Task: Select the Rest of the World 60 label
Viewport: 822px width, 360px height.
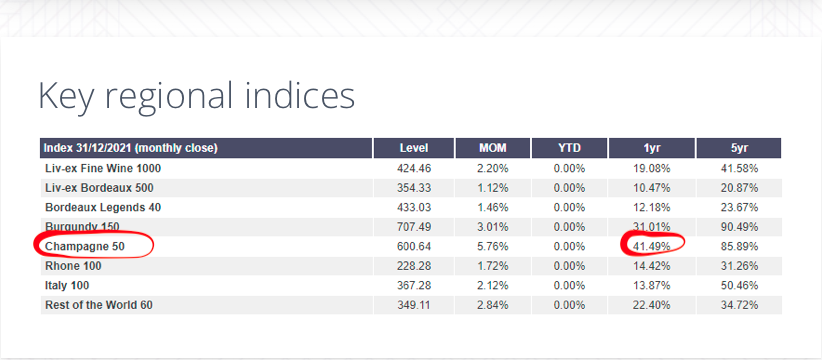Action: pyautogui.click(x=99, y=305)
